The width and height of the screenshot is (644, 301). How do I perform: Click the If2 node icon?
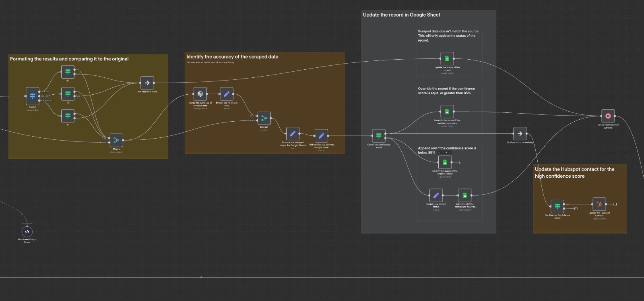coord(68,72)
